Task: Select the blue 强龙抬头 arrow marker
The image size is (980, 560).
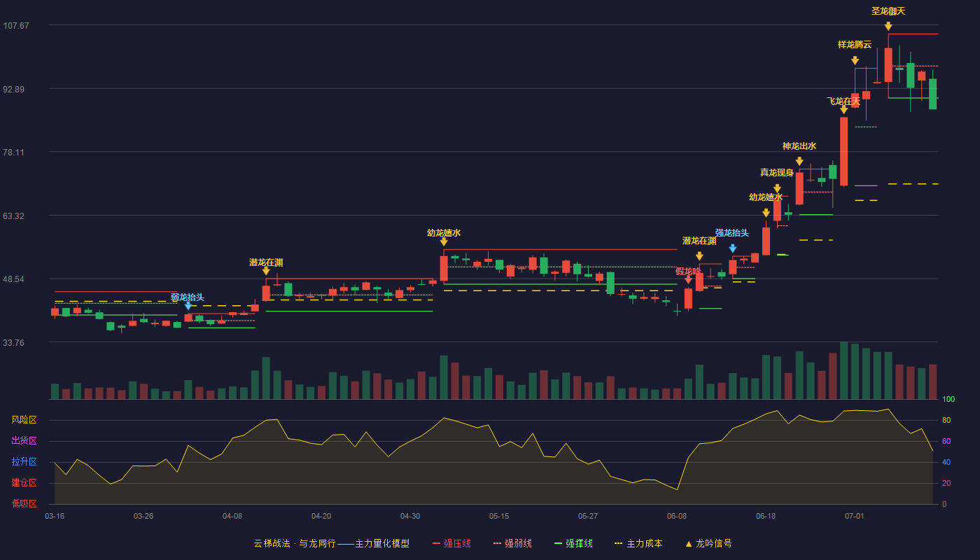Action: pyautogui.click(x=733, y=248)
